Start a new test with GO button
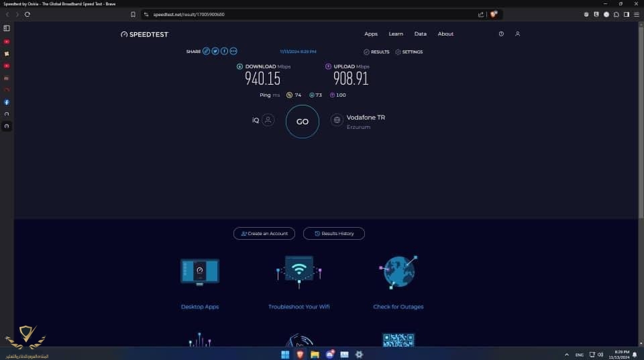This screenshot has width=644, height=360. pyautogui.click(x=303, y=122)
